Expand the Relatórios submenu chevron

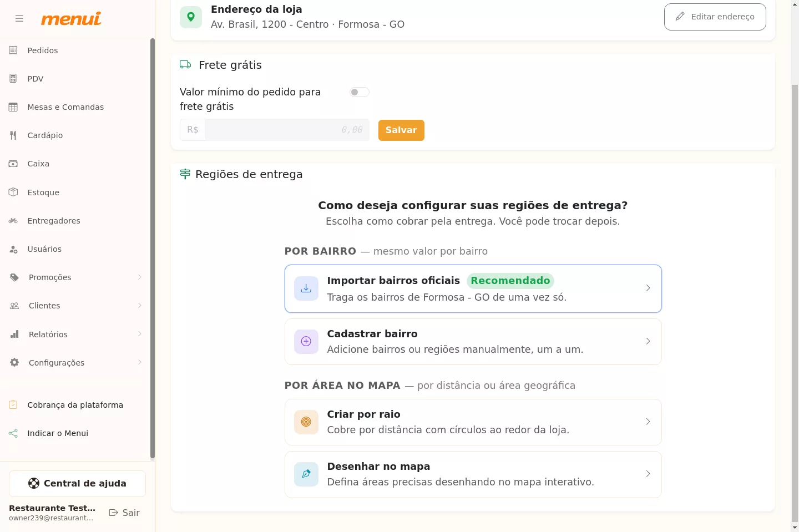click(140, 333)
